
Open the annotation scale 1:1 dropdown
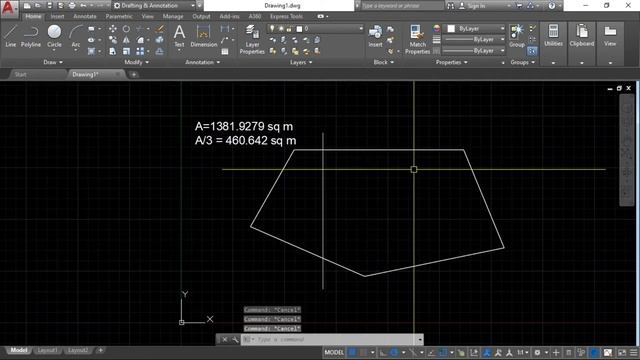tap(523, 352)
